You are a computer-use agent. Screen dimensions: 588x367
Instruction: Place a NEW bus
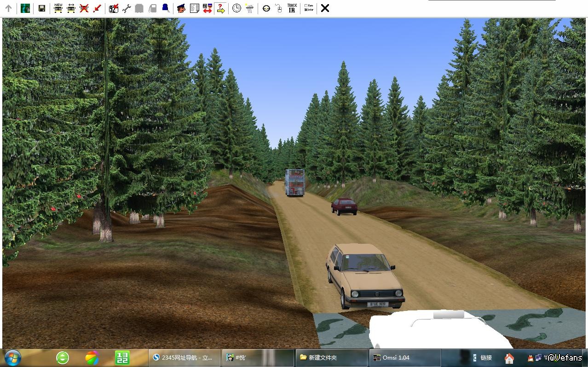(58, 8)
